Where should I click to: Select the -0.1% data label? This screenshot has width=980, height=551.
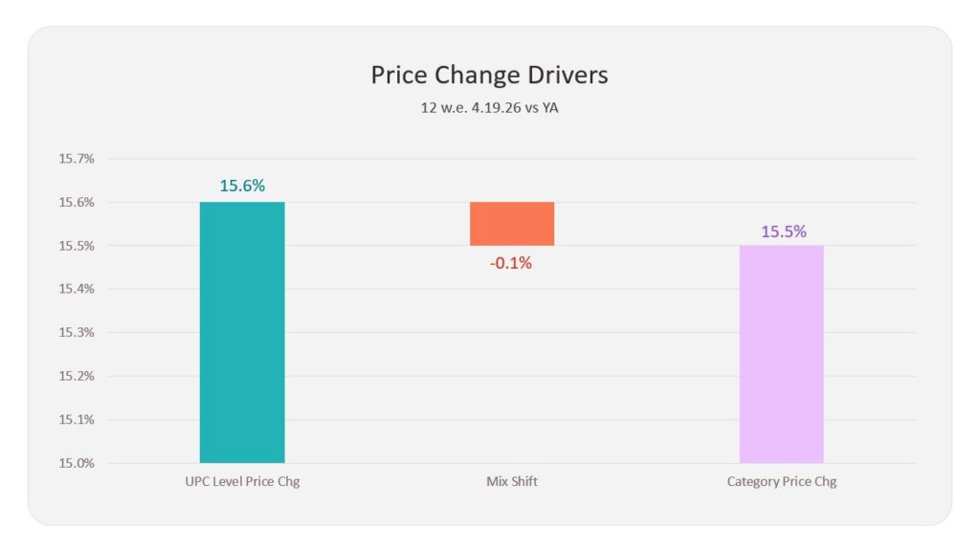[x=511, y=263]
